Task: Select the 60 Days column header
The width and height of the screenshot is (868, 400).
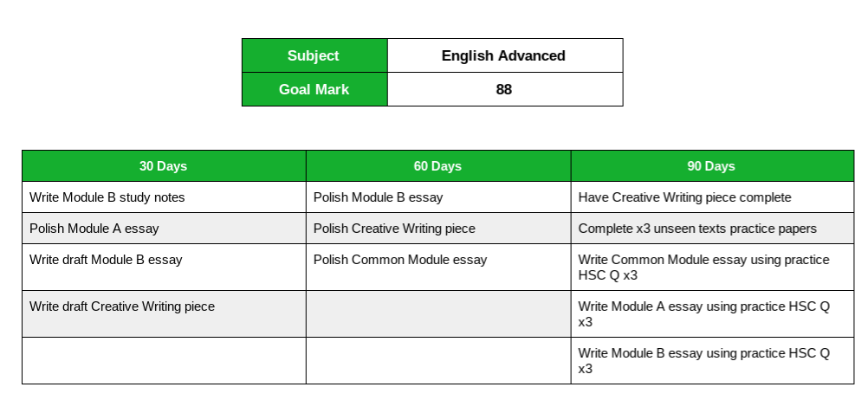Action: pos(437,166)
